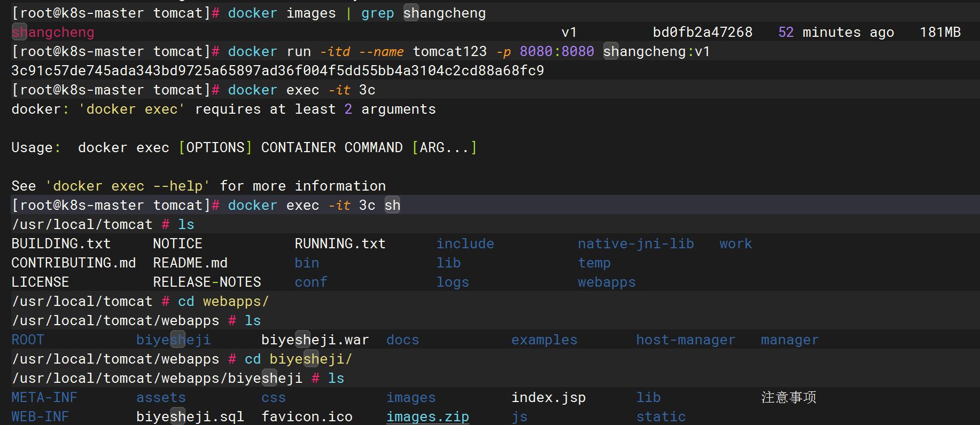Click the META-INF directory name
Viewport: 980px width, 425px height.
click(44, 398)
